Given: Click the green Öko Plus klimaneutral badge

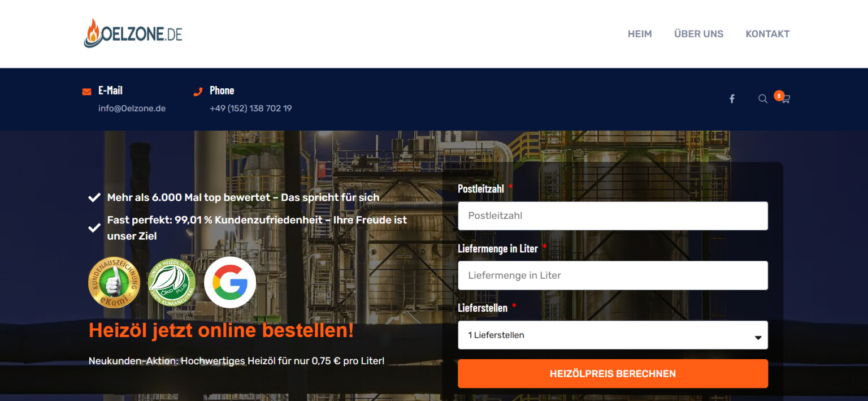Looking at the screenshot, I should tap(172, 283).
